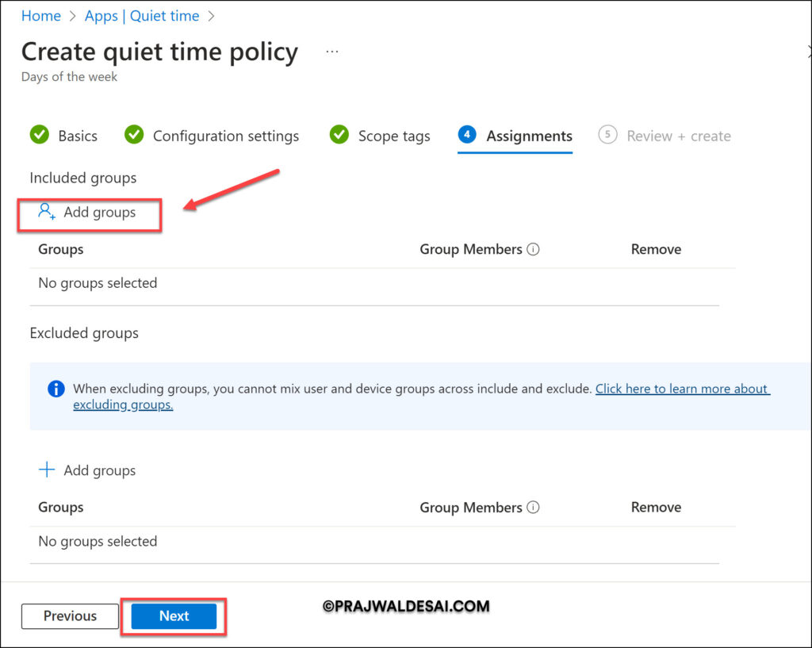Image resolution: width=812 pixels, height=648 pixels.
Task: Click the person-plus icon for included groups
Action: (46, 211)
